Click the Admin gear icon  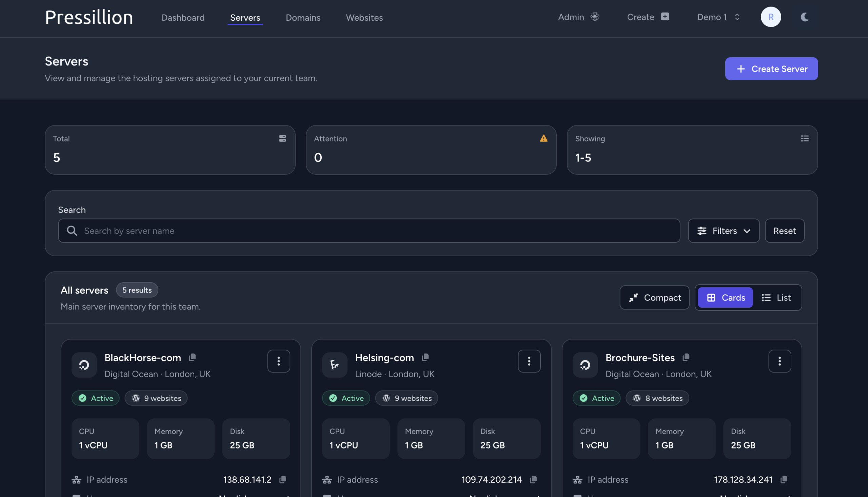click(595, 16)
